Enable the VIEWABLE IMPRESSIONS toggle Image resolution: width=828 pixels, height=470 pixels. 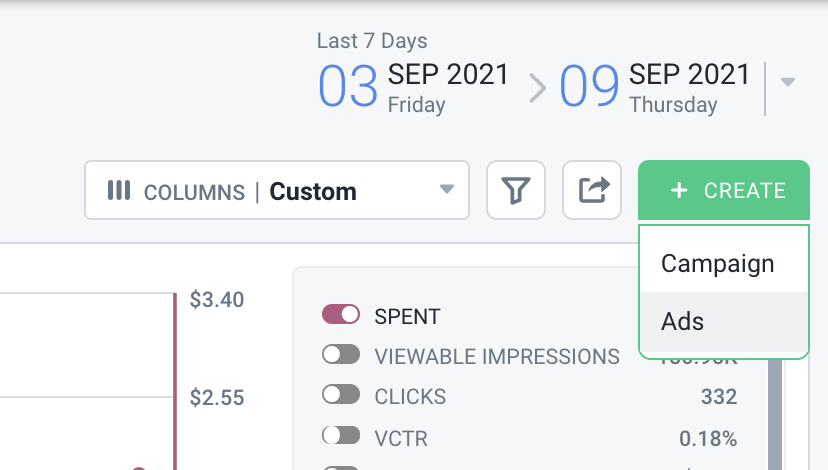[341, 354]
